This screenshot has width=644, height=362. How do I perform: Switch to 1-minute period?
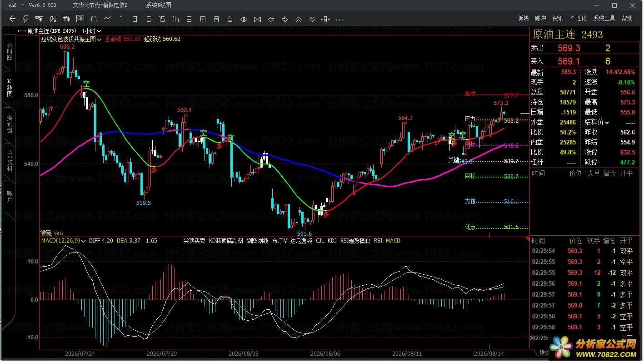[121, 19]
